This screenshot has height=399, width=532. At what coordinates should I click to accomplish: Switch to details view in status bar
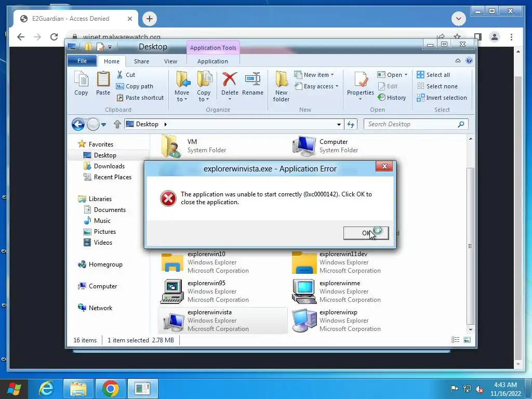pos(455,340)
